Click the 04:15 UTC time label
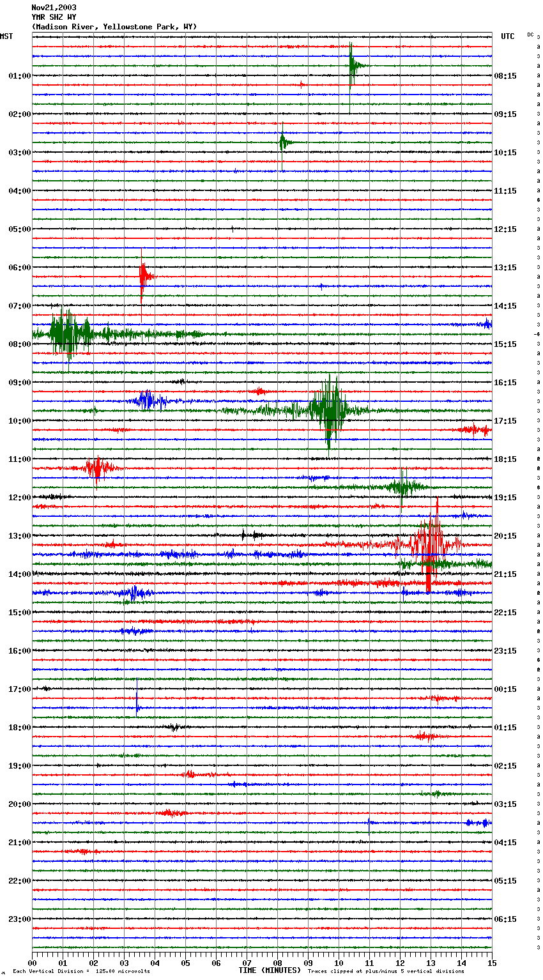Viewport: 543px width, 980px height. pos(505,843)
